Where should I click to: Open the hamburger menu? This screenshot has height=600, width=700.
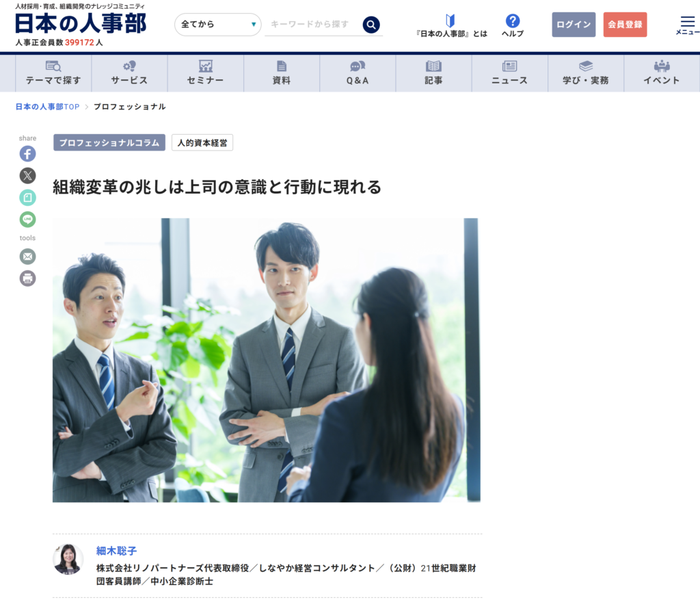point(687,25)
